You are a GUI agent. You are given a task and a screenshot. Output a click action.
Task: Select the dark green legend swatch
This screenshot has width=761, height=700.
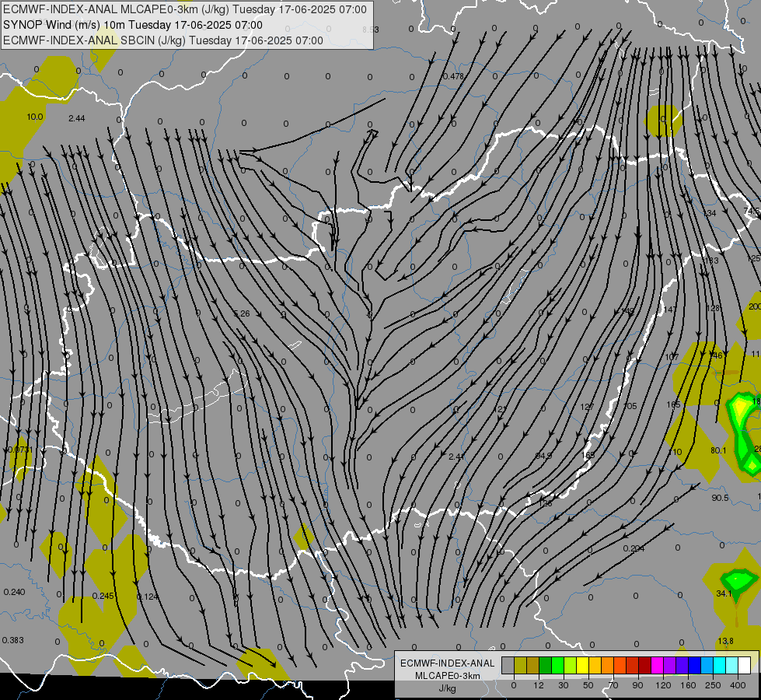click(x=546, y=665)
